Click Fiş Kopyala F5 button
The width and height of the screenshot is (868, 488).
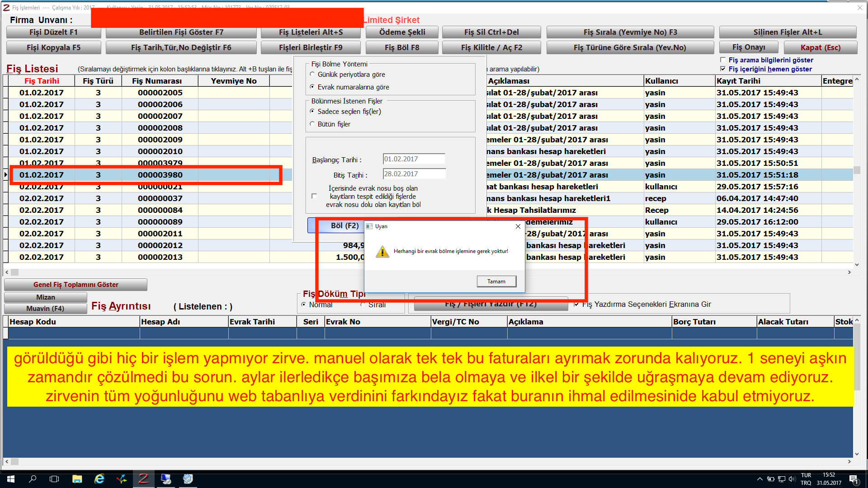(53, 47)
